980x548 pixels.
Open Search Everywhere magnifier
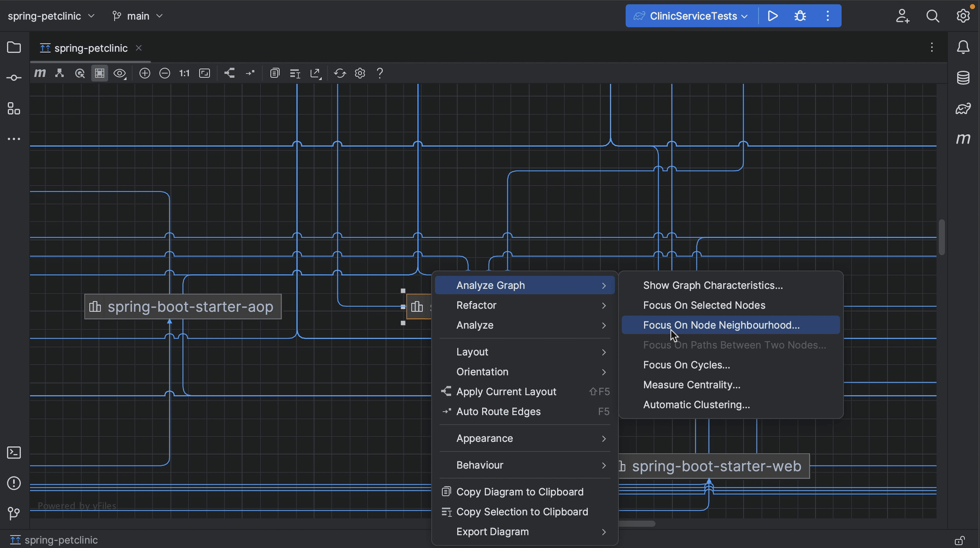coord(932,16)
